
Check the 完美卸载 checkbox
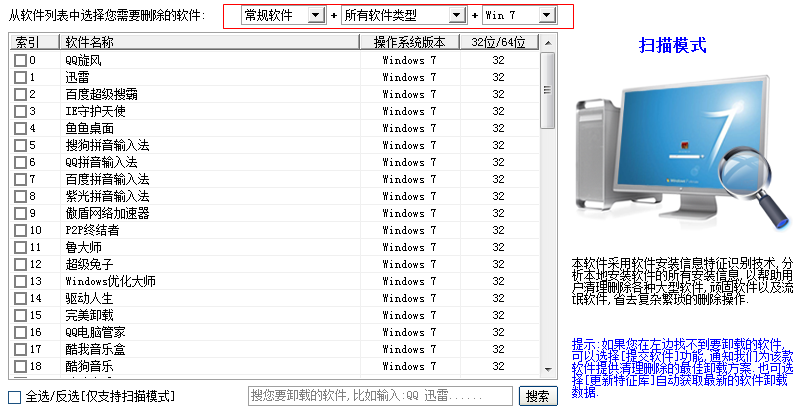[20, 316]
